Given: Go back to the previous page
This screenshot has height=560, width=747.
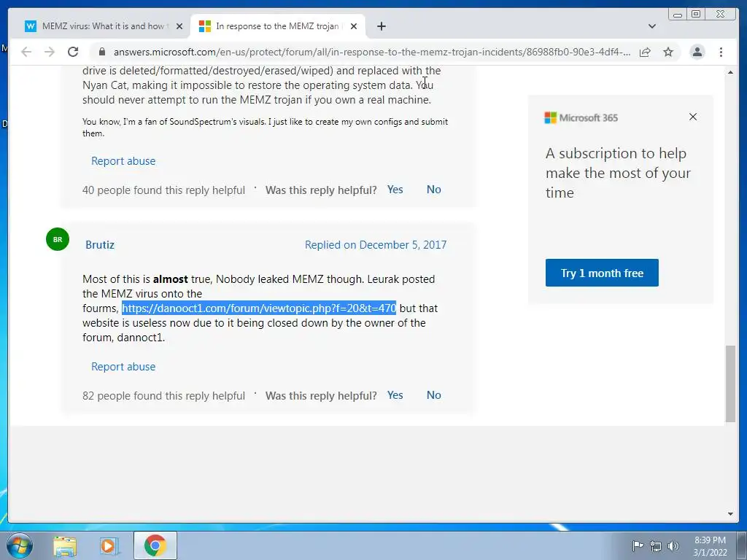Looking at the screenshot, I should pyautogui.click(x=26, y=52).
